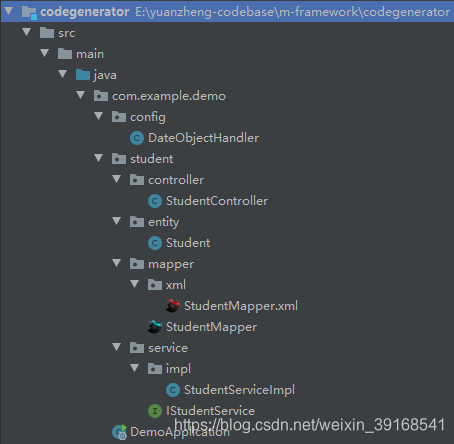Select the impl package label
The width and height of the screenshot is (454, 444).
[x=178, y=369]
